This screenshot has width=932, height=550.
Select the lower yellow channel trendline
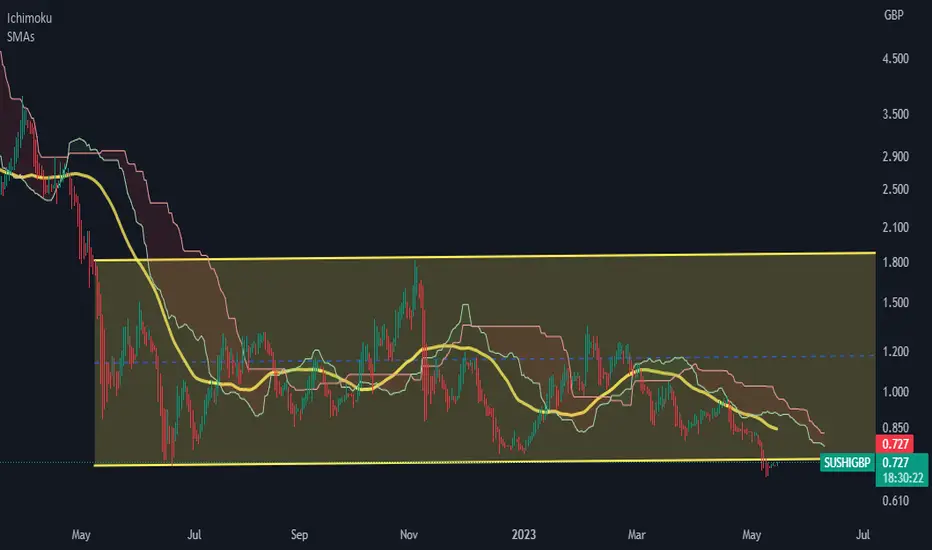click(x=456, y=463)
